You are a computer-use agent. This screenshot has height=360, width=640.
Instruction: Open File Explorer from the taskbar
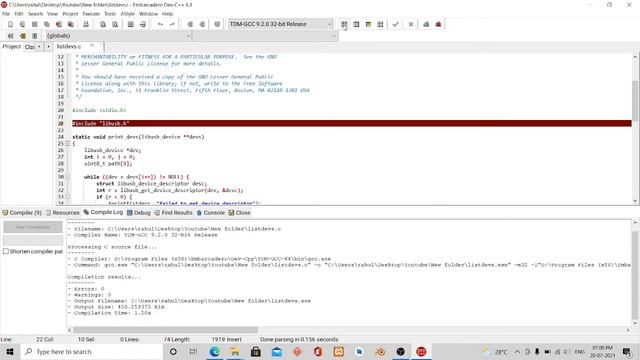(x=235, y=351)
